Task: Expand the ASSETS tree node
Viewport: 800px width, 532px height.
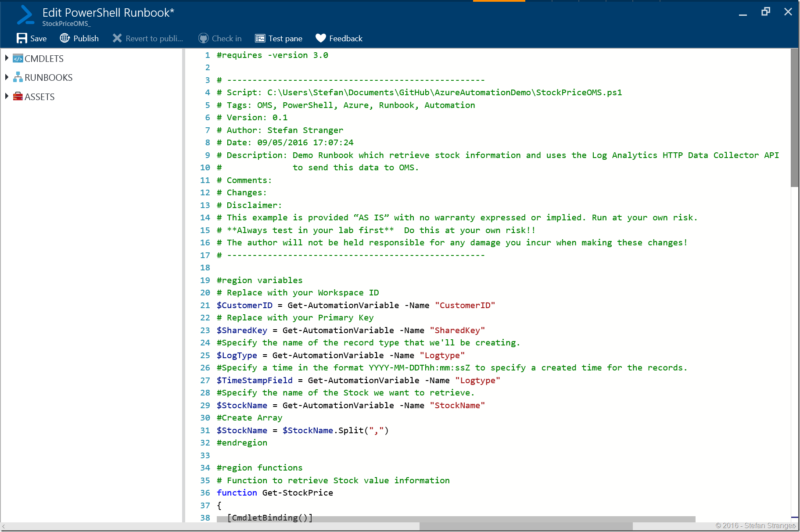Action: point(7,96)
